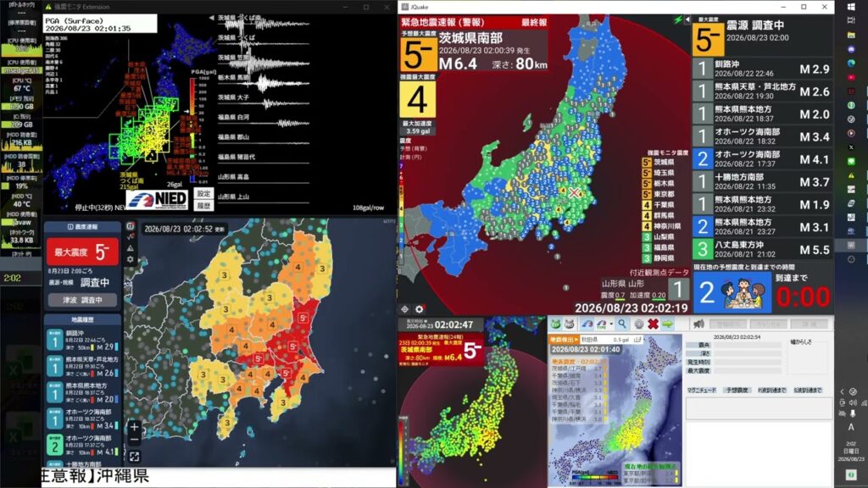868x488 pixels.
Task: Click the JQuake map recenter diamond icon
Action: (404, 309)
